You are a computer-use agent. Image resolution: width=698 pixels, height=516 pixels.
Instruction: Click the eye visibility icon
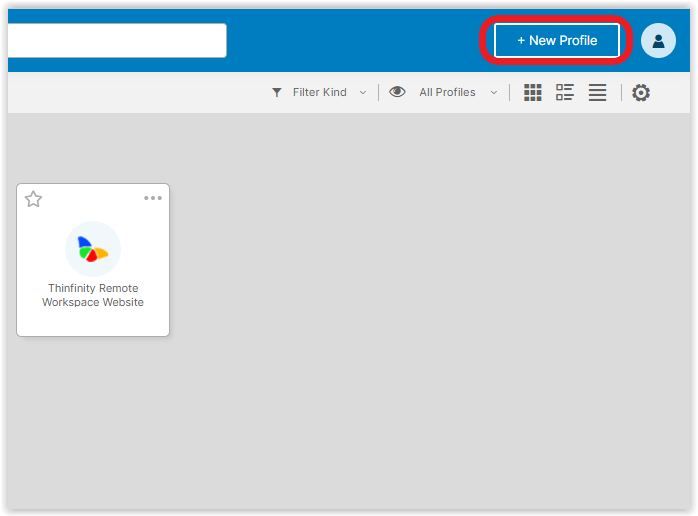tap(397, 92)
